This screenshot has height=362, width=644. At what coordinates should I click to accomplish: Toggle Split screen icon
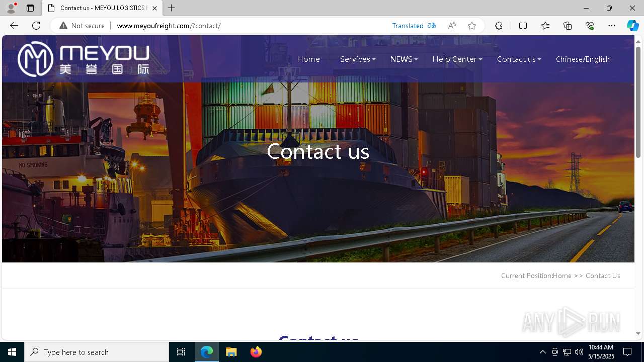tap(523, 26)
